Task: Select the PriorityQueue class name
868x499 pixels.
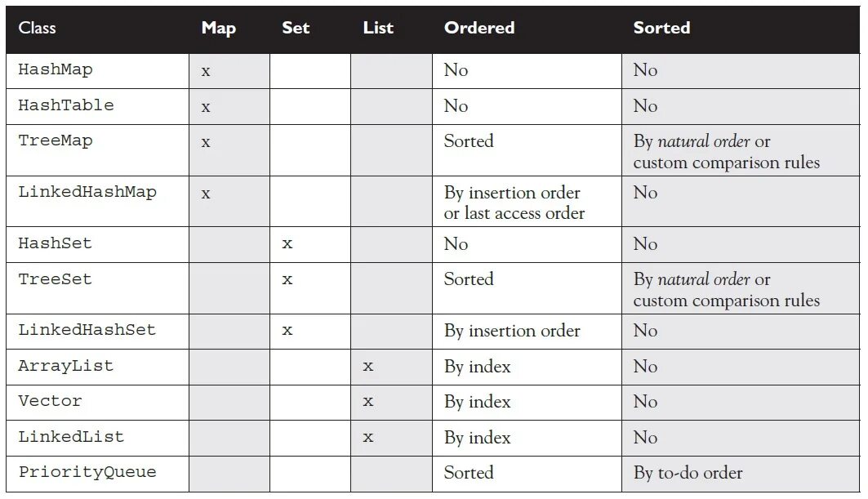Action: [x=87, y=472]
